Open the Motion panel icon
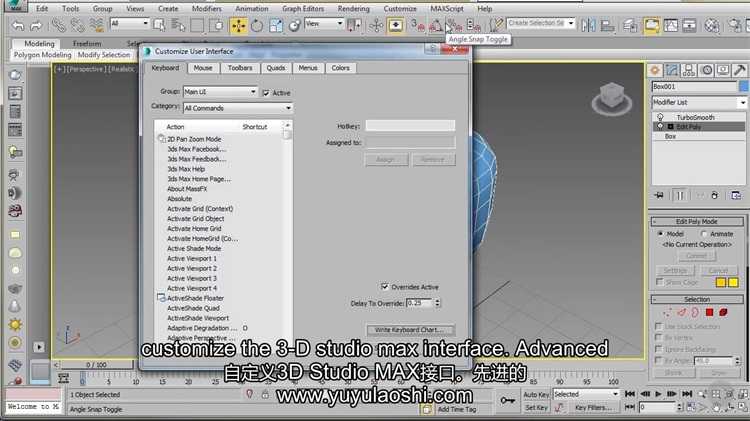Viewport: 750px width, 421px height. click(706, 70)
